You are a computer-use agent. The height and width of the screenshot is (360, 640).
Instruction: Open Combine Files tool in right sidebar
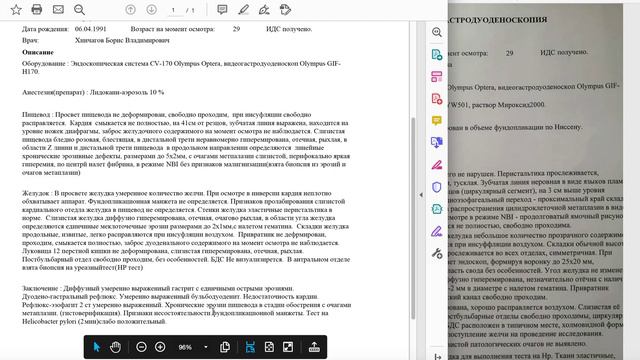point(437,142)
